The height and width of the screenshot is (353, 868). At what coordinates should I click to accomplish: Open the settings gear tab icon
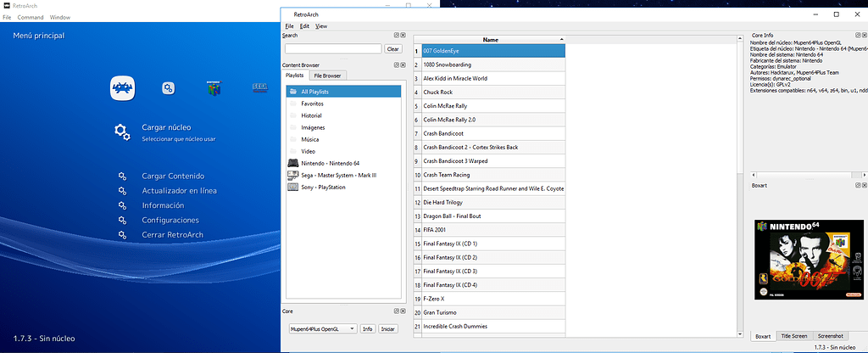(169, 88)
